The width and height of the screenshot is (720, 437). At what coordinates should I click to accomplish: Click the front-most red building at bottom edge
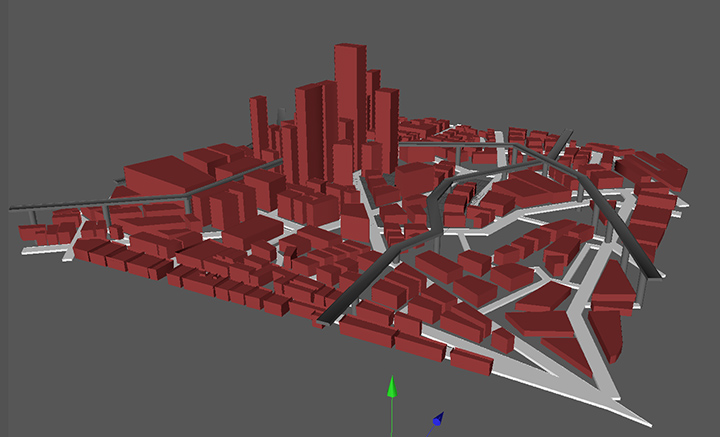click(x=470, y=361)
